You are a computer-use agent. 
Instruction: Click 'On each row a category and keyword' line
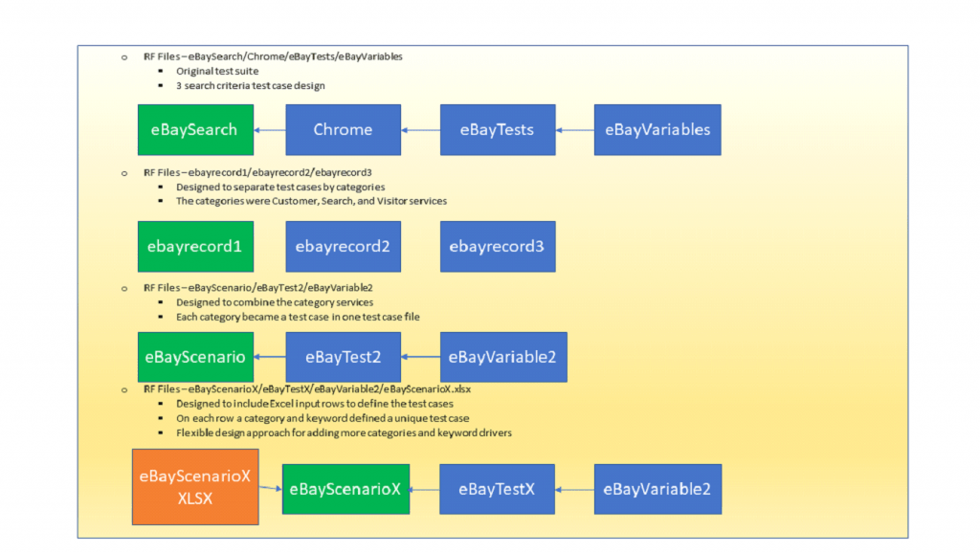point(323,418)
